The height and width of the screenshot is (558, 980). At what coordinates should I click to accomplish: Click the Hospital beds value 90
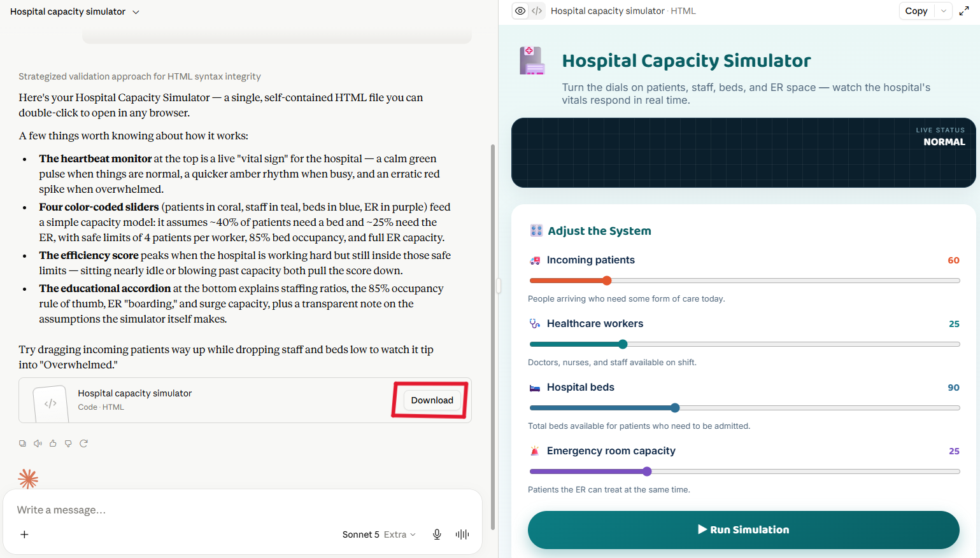pyautogui.click(x=953, y=387)
